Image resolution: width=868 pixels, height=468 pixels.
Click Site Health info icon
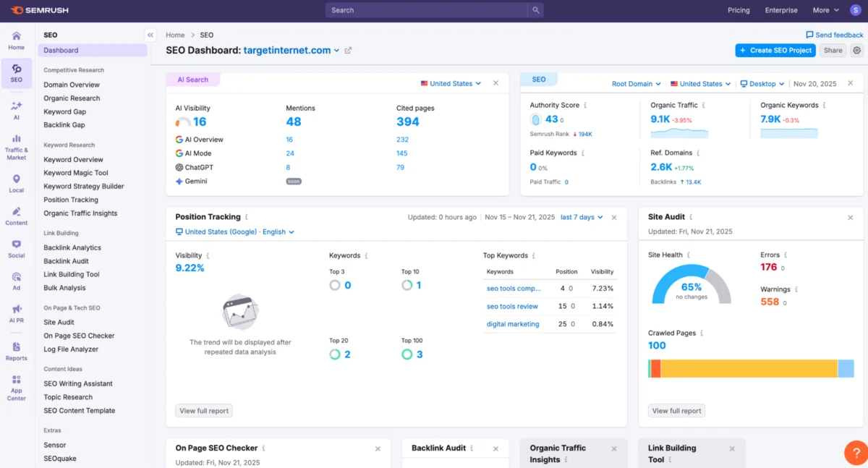click(x=689, y=255)
